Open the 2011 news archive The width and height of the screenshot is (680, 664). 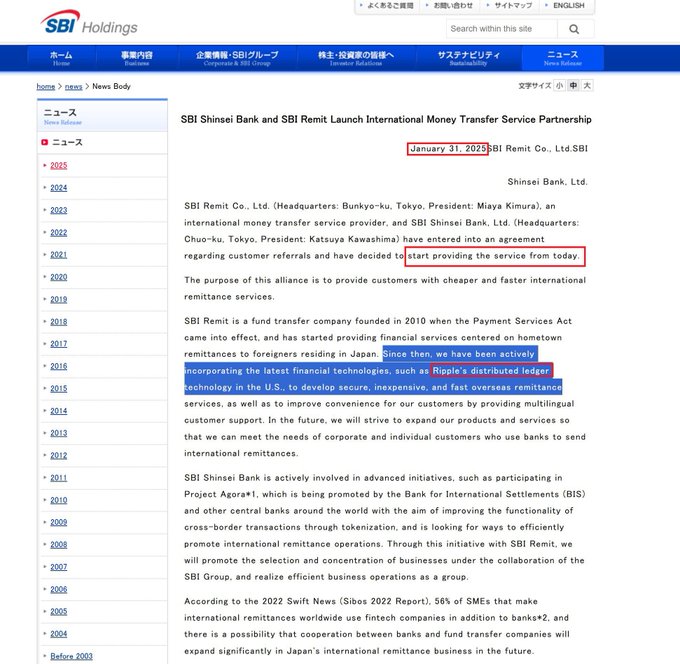[59, 478]
